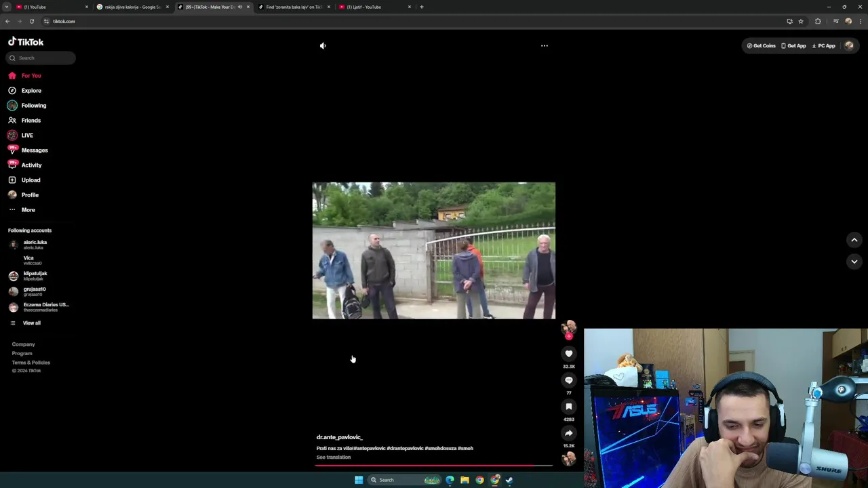The image size is (868, 488).
Task: Click the browser back arrow
Action: click(7, 21)
